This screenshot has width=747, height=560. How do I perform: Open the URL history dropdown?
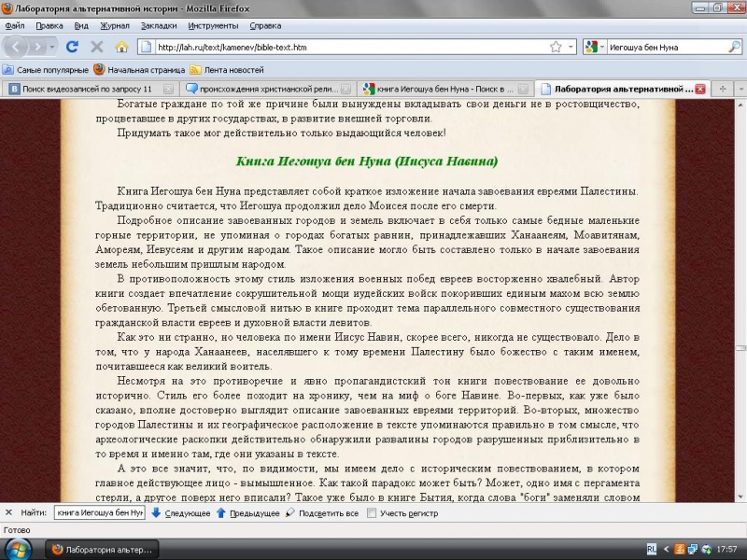tap(571, 46)
